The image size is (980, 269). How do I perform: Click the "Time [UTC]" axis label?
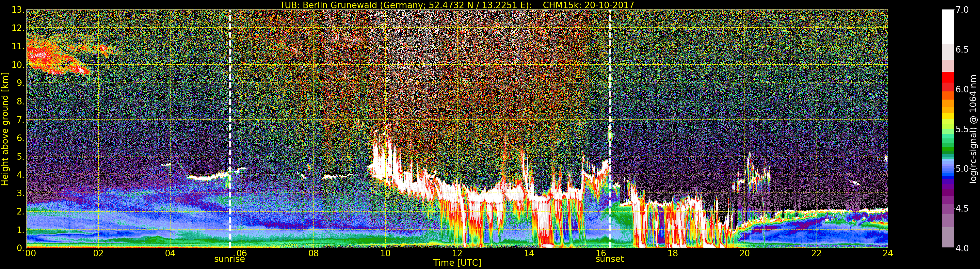457,262
